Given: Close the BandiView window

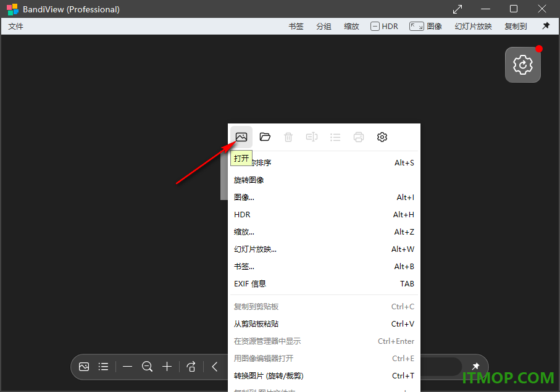Looking at the screenshot, I should pyautogui.click(x=541, y=9).
